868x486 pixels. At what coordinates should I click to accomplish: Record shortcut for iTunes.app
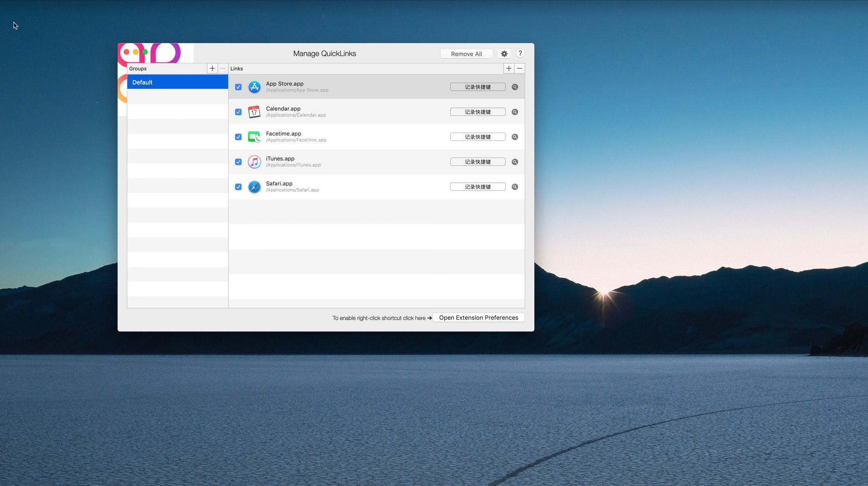tap(477, 162)
